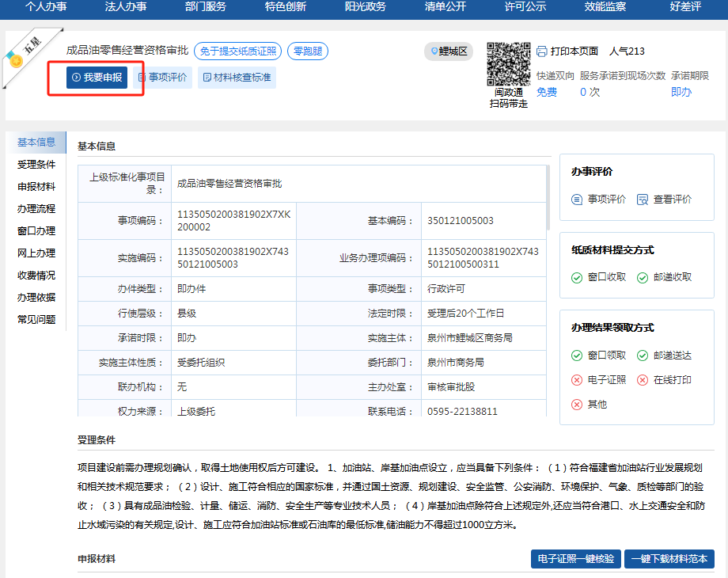Select the 零跑腿 tag
The width and height of the screenshot is (728, 578).
coord(307,51)
